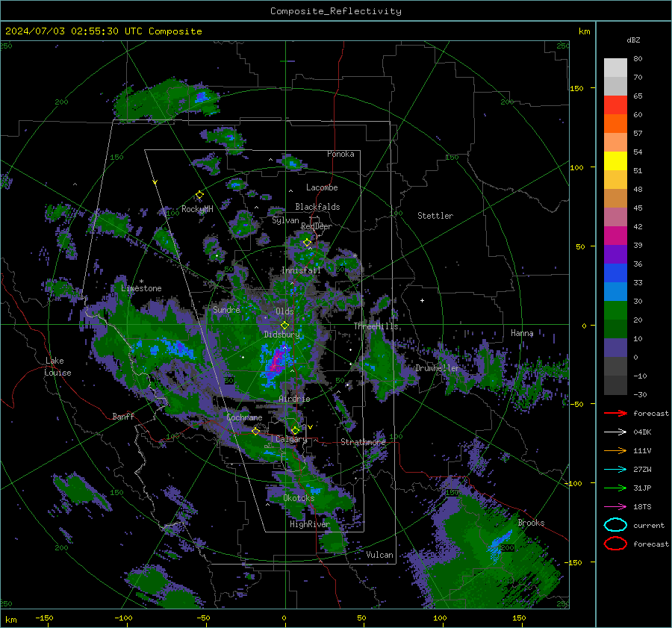Click the magenta 18TS arrow in legend
672x628 pixels.
[x=615, y=507]
